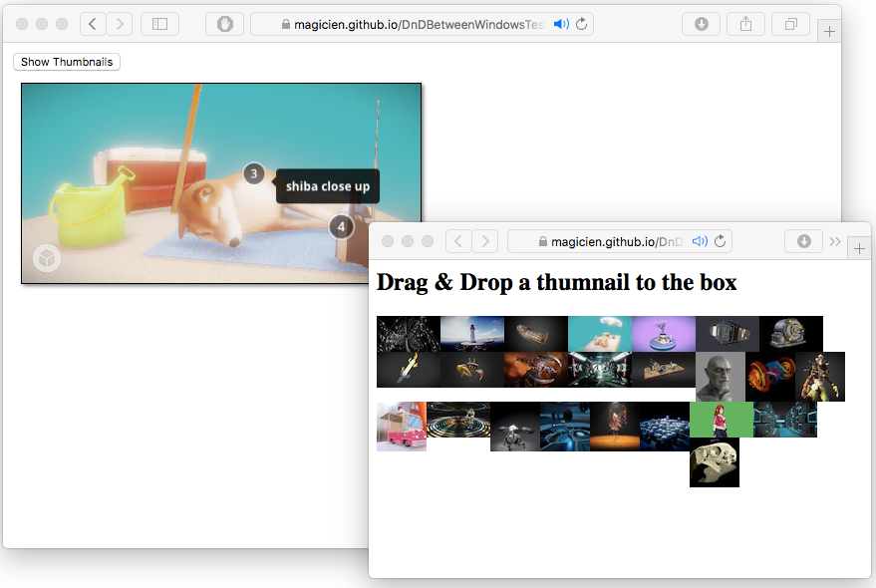Viewport: 876px width, 588px height.
Task: Select the teal server corridor thumbnail
Action: click(x=785, y=420)
